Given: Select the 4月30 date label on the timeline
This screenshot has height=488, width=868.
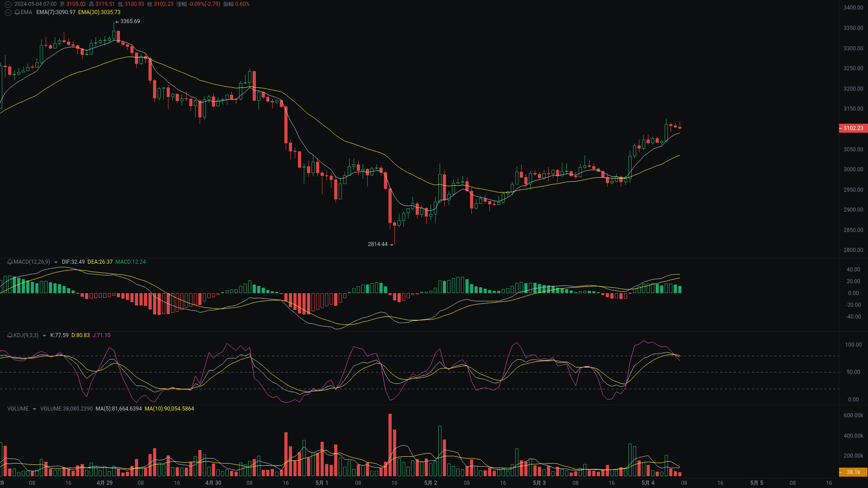Looking at the screenshot, I should tap(213, 483).
